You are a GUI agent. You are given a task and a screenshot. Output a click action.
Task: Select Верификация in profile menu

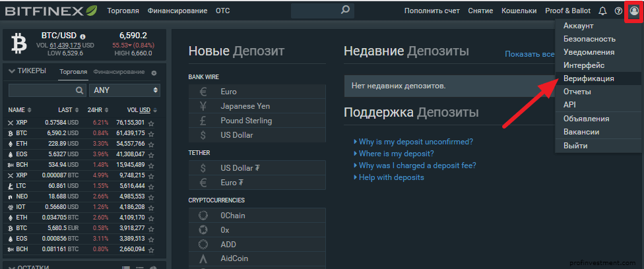pos(598,78)
